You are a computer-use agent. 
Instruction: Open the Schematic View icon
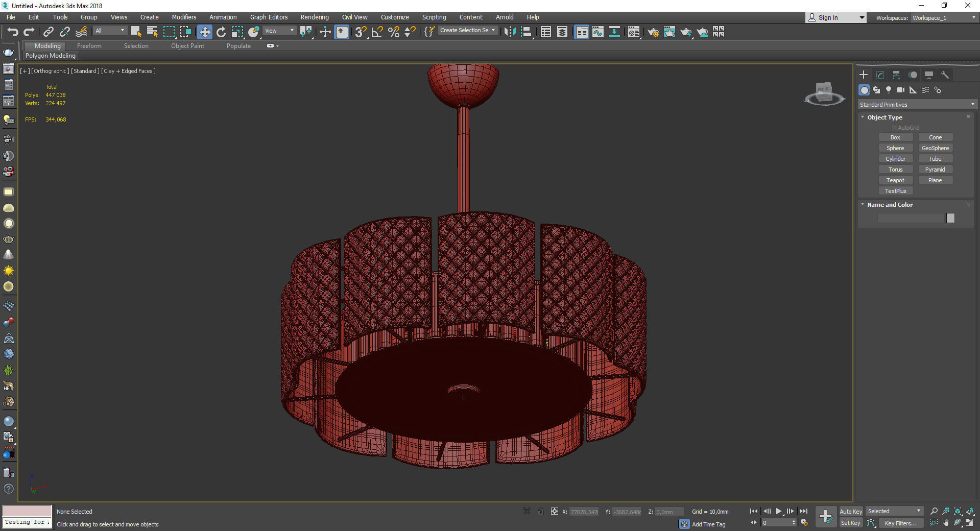tap(614, 32)
